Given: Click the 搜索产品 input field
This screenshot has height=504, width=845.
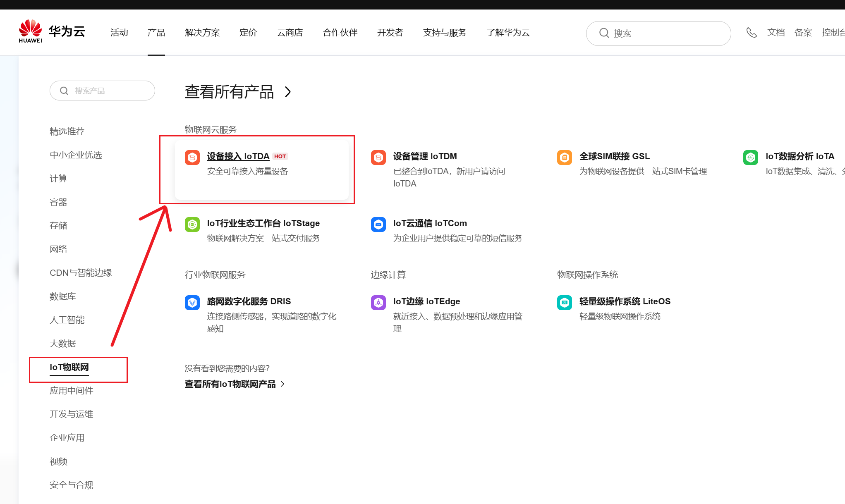Looking at the screenshot, I should click(108, 91).
